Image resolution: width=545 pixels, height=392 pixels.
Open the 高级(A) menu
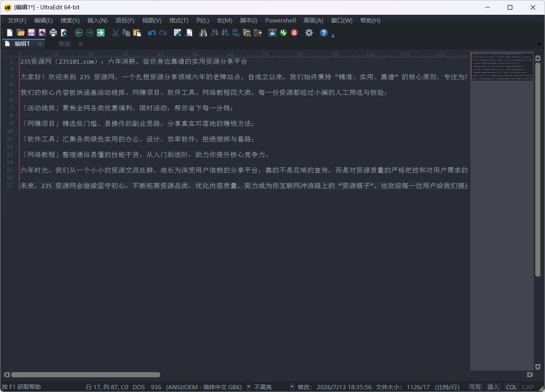[x=313, y=21]
